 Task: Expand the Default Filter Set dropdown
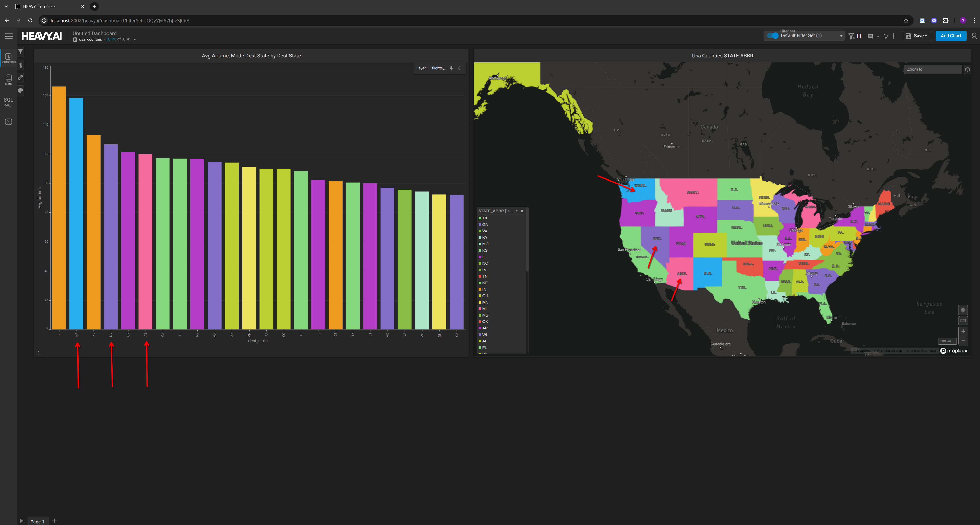(841, 36)
